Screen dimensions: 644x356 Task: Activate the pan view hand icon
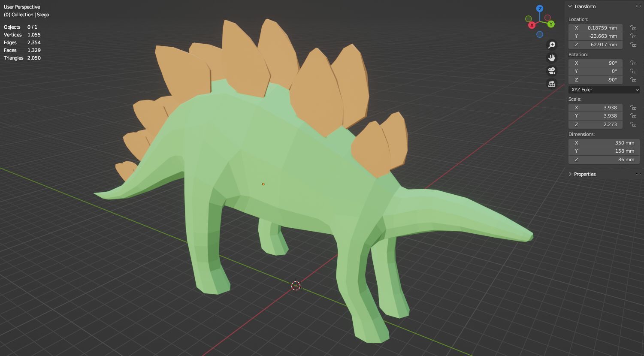click(552, 58)
